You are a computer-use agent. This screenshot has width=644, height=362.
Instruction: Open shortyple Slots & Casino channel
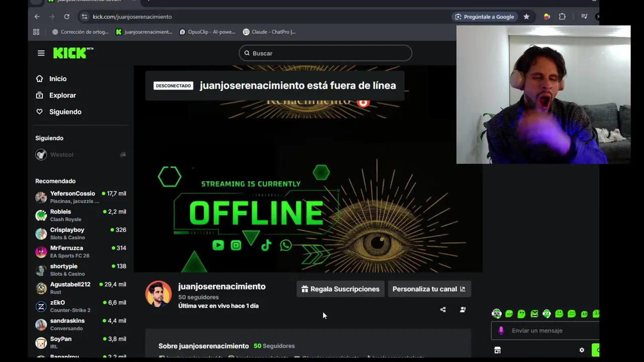pyautogui.click(x=80, y=270)
